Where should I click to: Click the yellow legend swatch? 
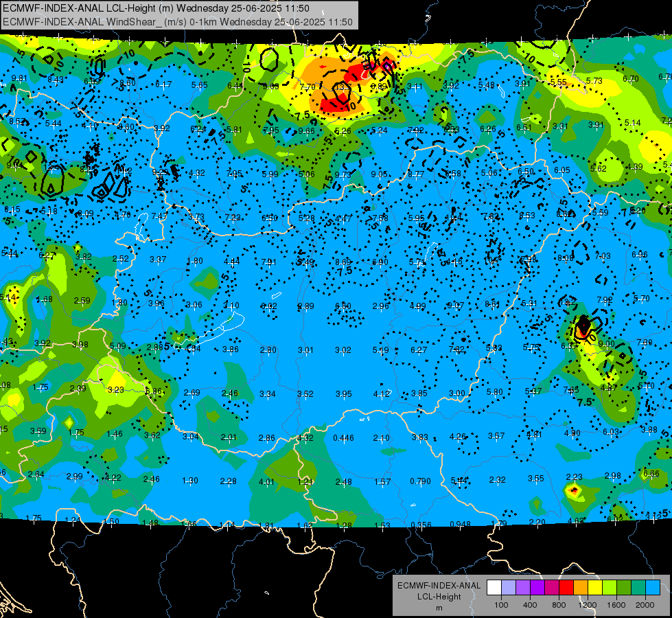(595, 588)
